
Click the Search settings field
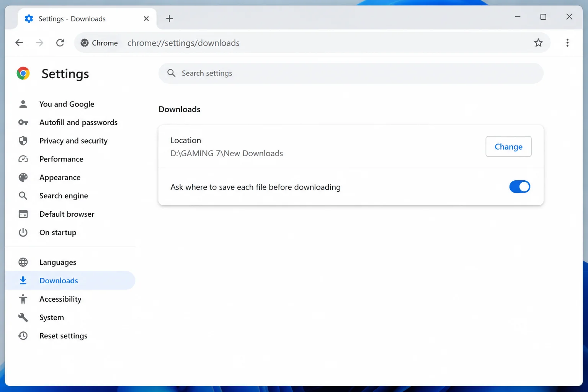tap(351, 73)
